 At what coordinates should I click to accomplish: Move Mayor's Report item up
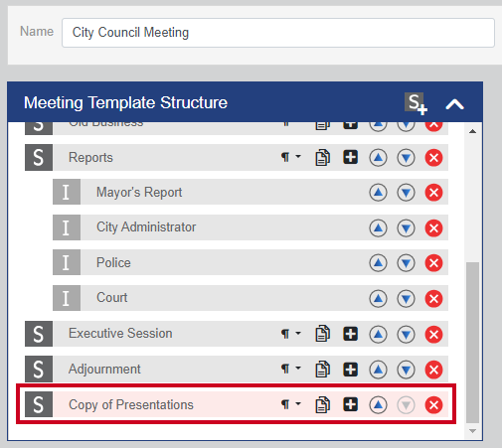[x=378, y=193]
